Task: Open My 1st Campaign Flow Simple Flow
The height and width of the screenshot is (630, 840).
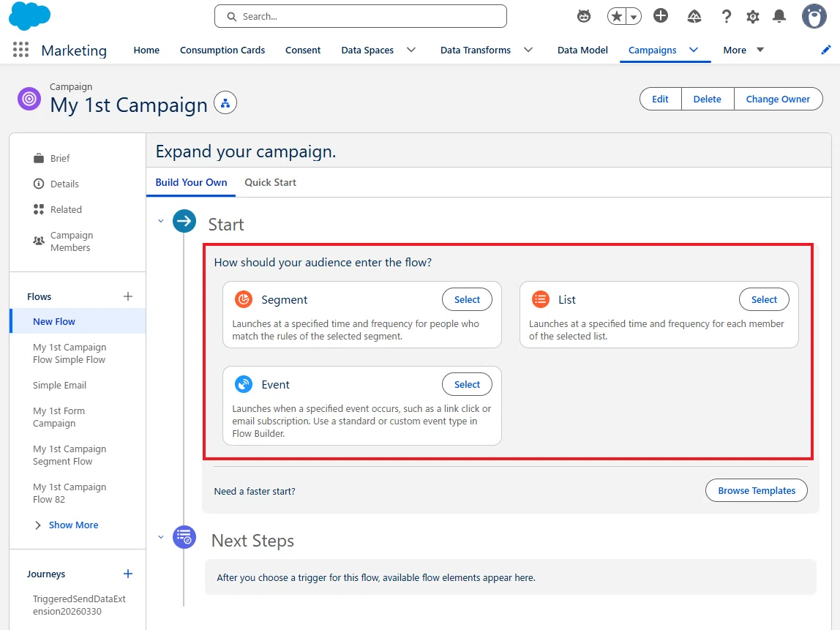Action: pos(70,353)
